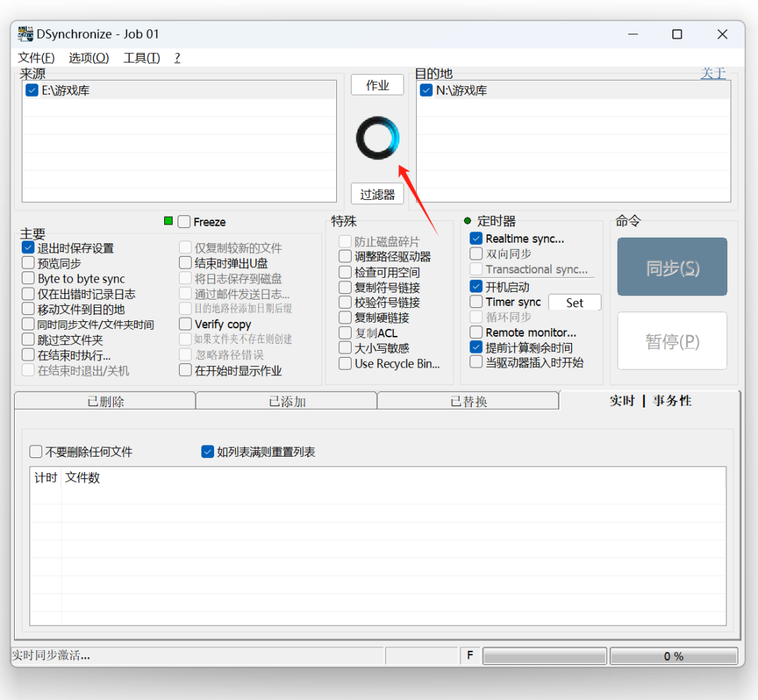This screenshot has width=758, height=700.
Task: Enable 复制ACL checkbox
Action: [345, 333]
